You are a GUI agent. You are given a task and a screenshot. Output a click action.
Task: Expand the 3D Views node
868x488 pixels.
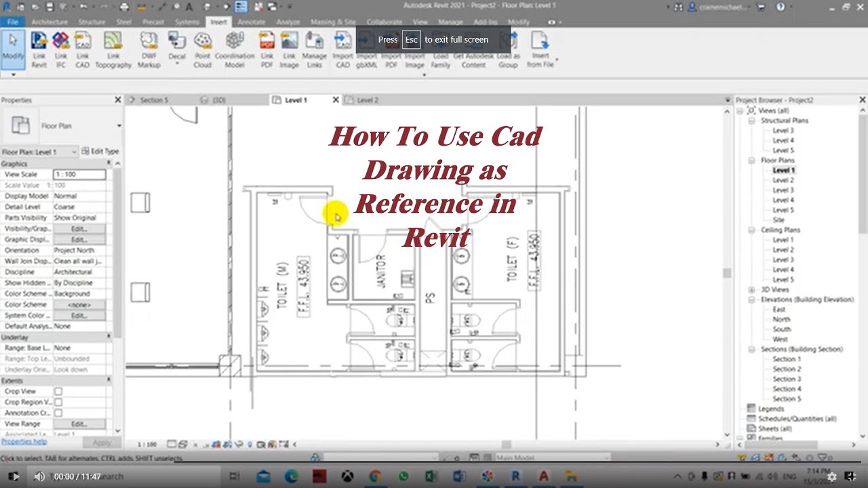pyautogui.click(x=752, y=289)
